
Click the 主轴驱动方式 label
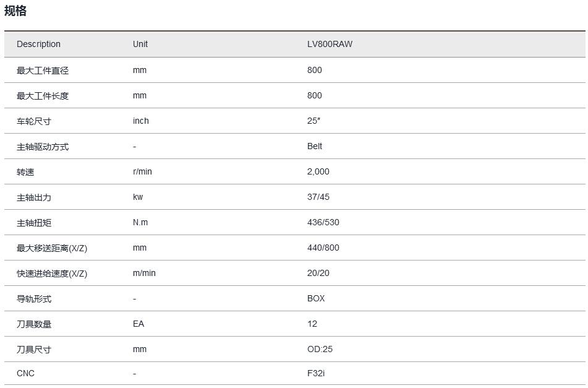tap(43, 147)
